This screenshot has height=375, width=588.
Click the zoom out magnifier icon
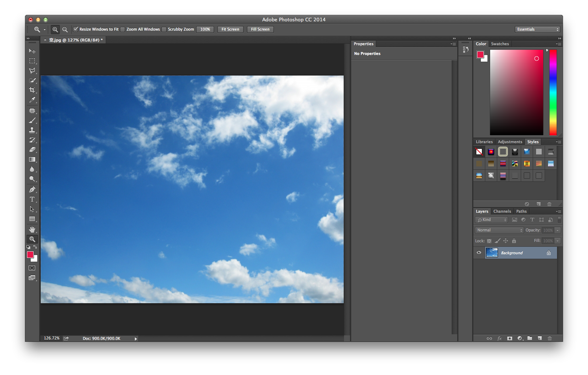tap(65, 29)
